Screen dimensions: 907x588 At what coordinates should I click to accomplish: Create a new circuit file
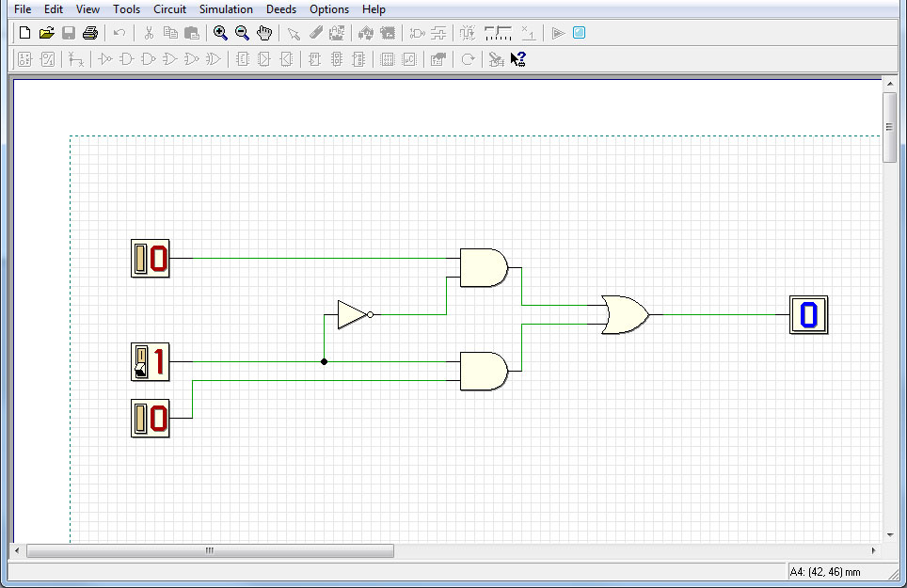(x=24, y=33)
